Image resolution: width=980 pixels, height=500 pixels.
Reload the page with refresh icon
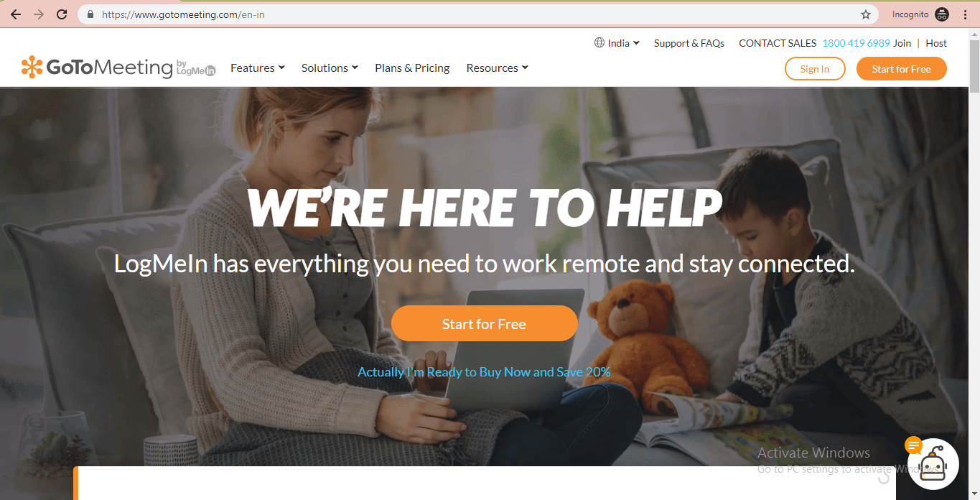(62, 14)
